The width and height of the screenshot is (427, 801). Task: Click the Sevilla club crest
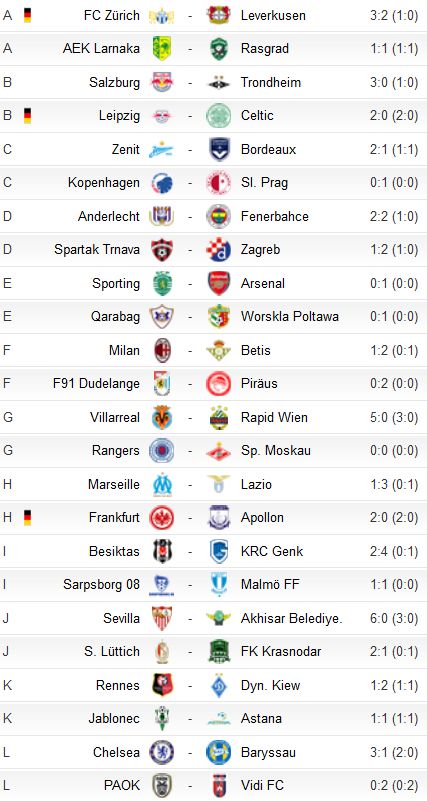[162, 619]
